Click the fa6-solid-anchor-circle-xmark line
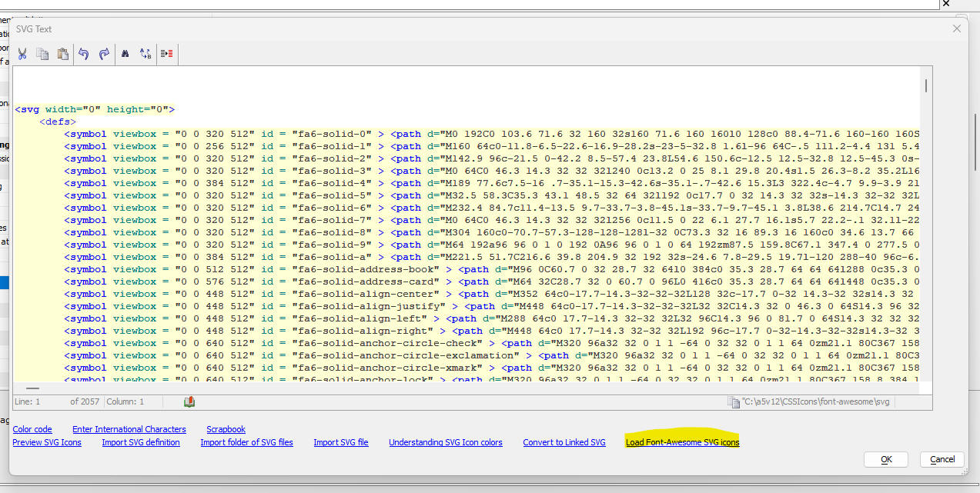This screenshot has width=980, height=493. tap(492, 368)
